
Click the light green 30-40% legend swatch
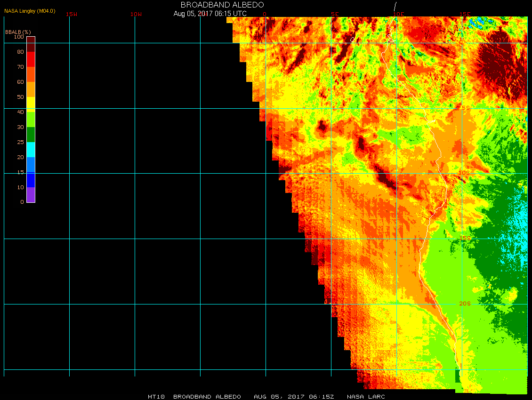[31, 119]
